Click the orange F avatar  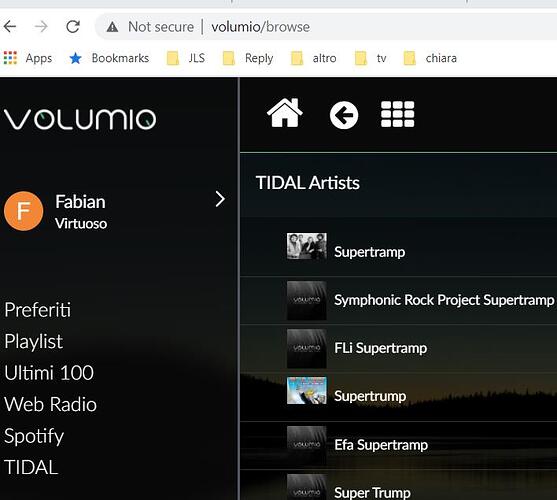(x=23, y=211)
